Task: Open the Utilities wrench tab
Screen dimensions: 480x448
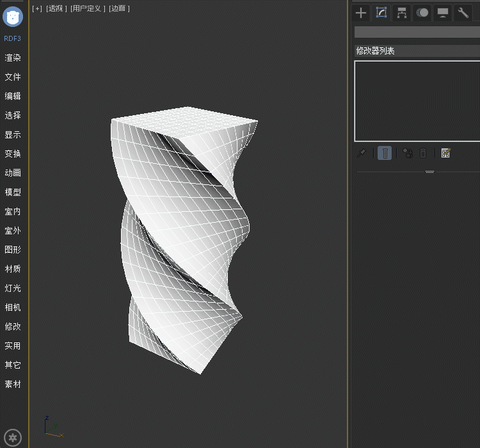Action: [463, 13]
